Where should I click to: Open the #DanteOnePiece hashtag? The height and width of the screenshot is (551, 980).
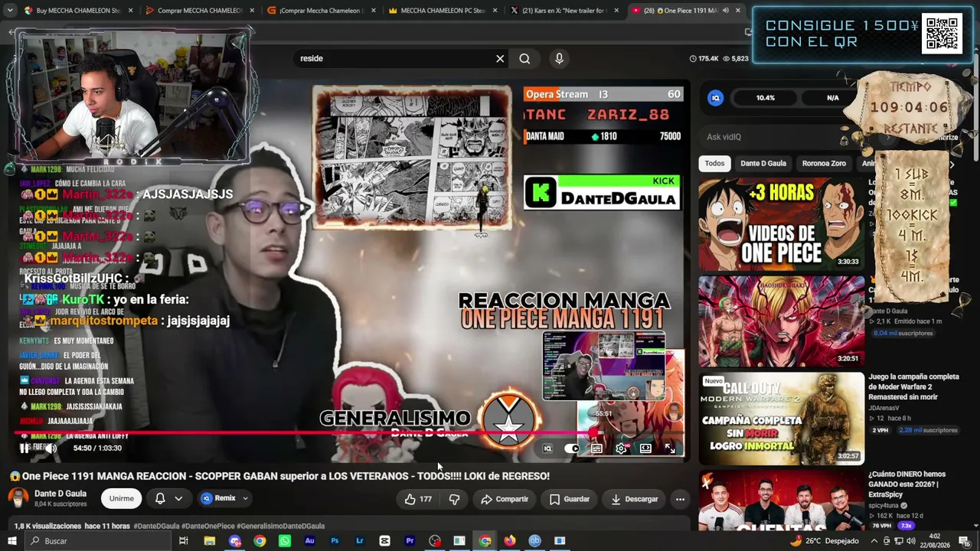207,526
